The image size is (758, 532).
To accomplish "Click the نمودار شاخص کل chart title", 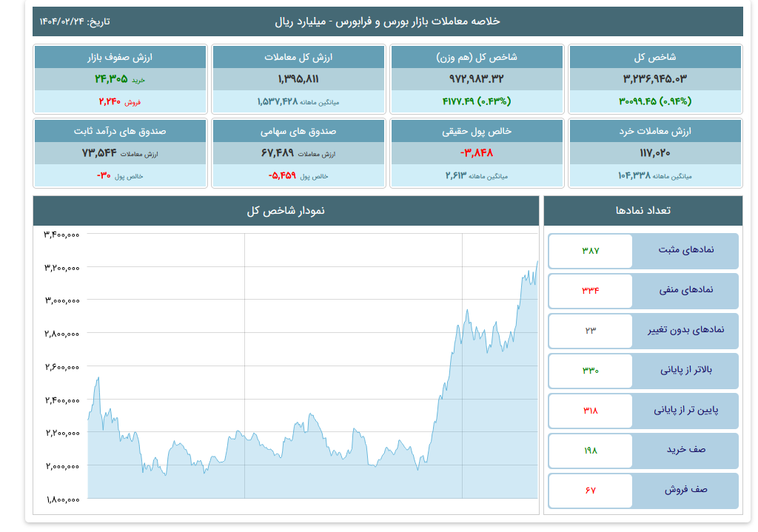I will pyautogui.click(x=286, y=211).
